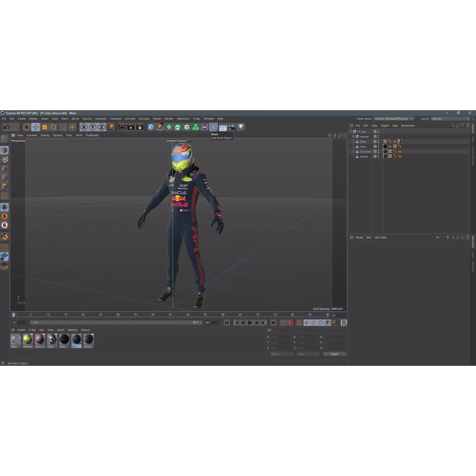Open the MoGraph menu
This screenshot has width=476, height=476.
tap(100, 119)
